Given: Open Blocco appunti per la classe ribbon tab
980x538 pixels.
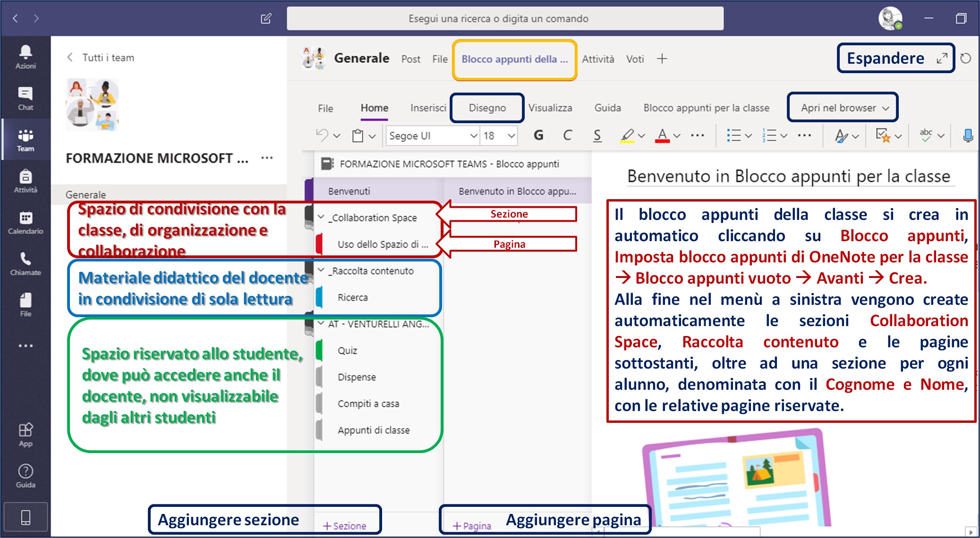Looking at the screenshot, I should (706, 108).
